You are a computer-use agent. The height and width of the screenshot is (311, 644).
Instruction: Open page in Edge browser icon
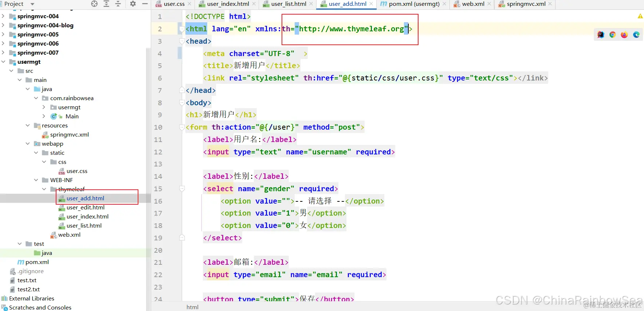(x=636, y=35)
